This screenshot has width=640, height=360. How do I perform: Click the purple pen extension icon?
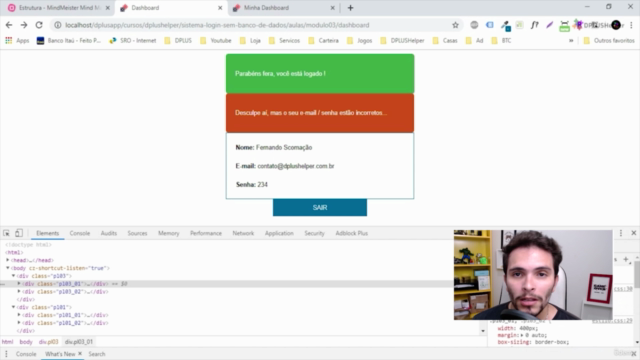click(x=549, y=25)
